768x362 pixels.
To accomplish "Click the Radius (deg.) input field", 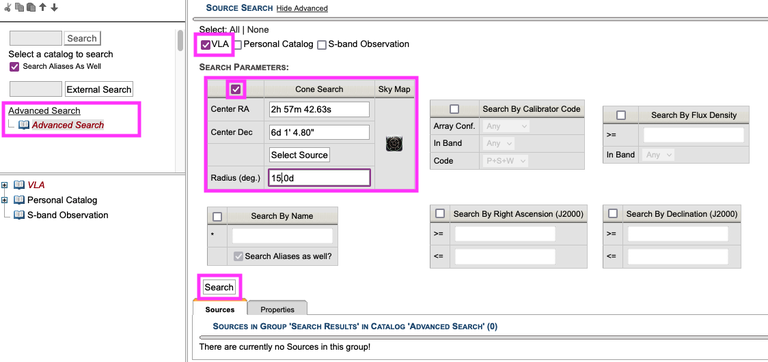I will coord(319,178).
